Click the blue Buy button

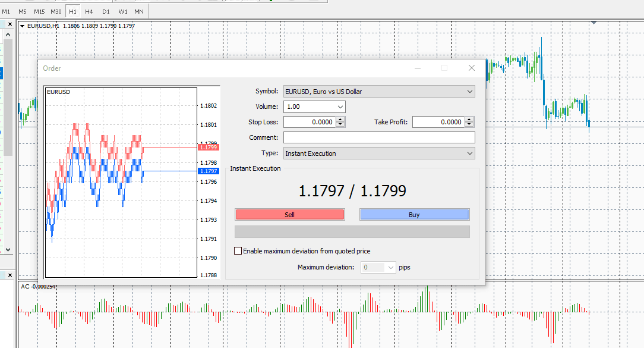(415, 214)
